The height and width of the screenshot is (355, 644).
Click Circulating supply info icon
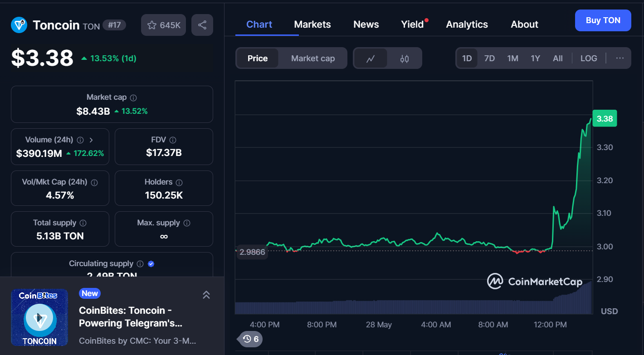pos(140,264)
